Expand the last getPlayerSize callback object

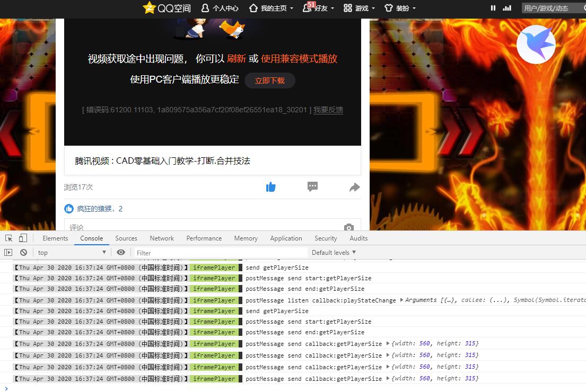pyautogui.click(x=388, y=378)
